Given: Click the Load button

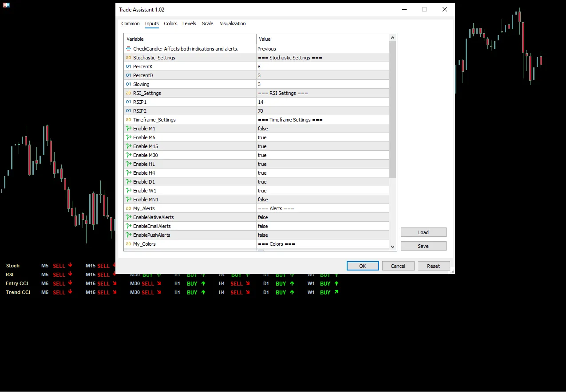Looking at the screenshot, I should point(424,232).
